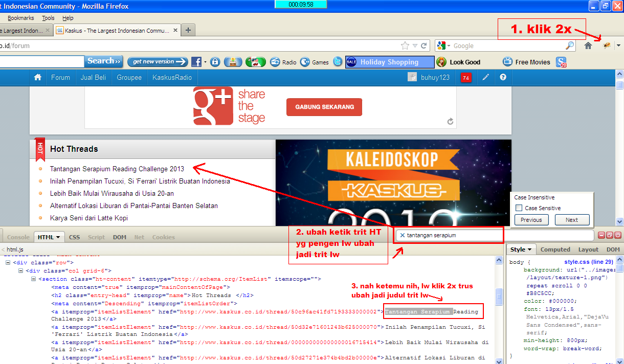The width and height of the screenshot is (624, 364).
Task: Open the Firefox Home page button
Action: 588,45
